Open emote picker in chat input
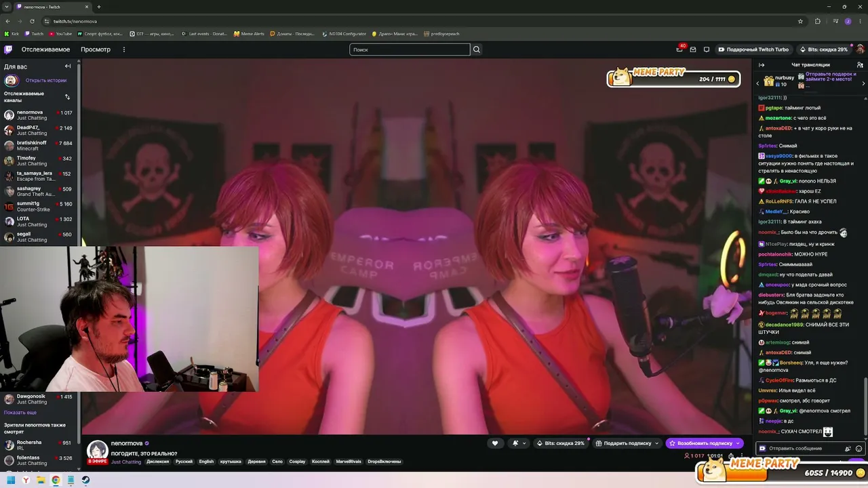Image resolution: width=868 pixels, height=488 pixels. 859,449
